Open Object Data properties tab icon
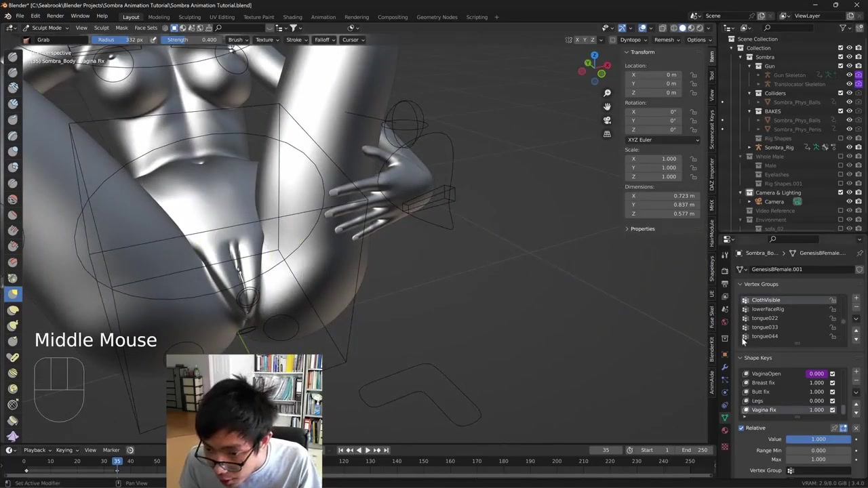 tap(725, 418)
